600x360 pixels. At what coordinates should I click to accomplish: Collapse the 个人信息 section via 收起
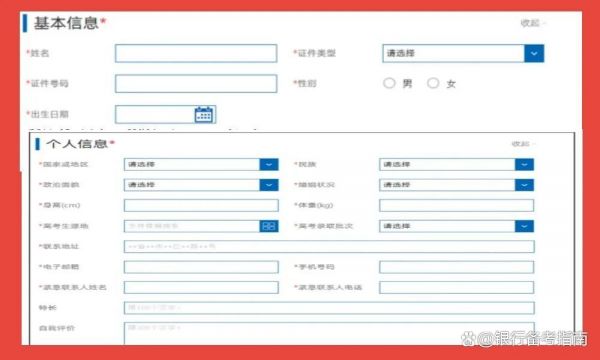[523, 144]
